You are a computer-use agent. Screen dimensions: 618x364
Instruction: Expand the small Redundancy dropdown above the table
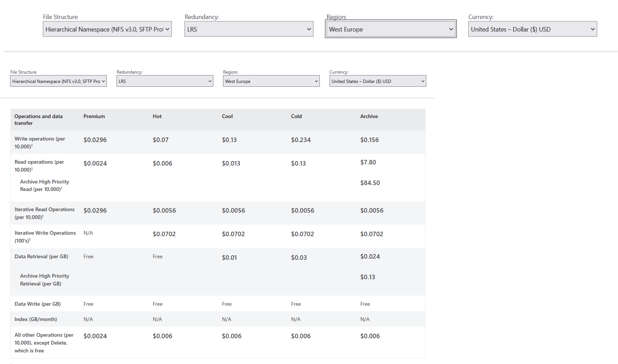pyautogui.click(x=164, y=81)
